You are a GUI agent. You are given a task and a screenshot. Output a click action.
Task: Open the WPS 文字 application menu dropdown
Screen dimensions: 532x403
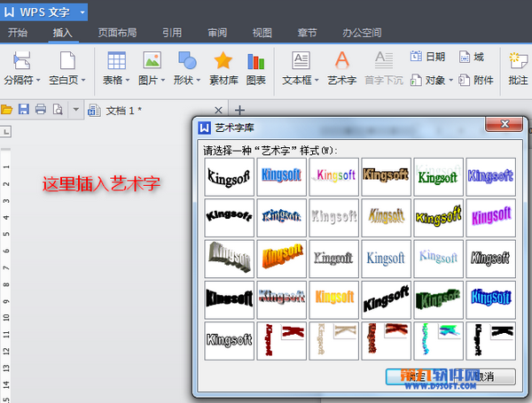pyautogui.click(x=82, y=12)
